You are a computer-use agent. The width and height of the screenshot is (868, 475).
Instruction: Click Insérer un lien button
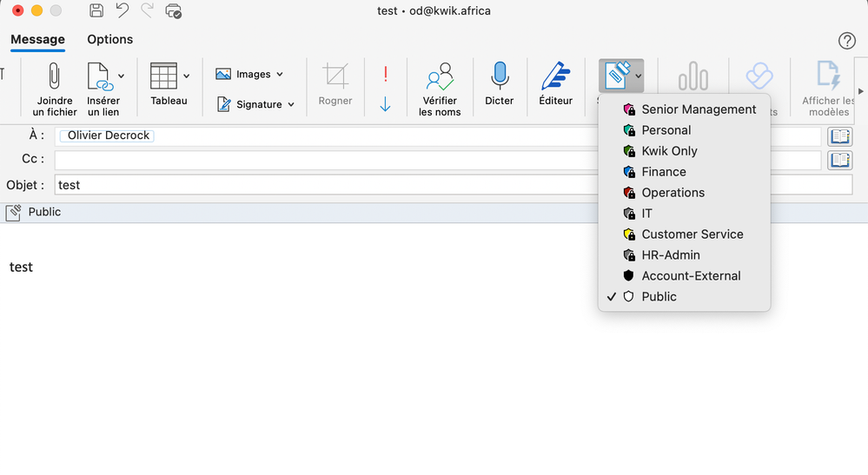click(103, 89)
